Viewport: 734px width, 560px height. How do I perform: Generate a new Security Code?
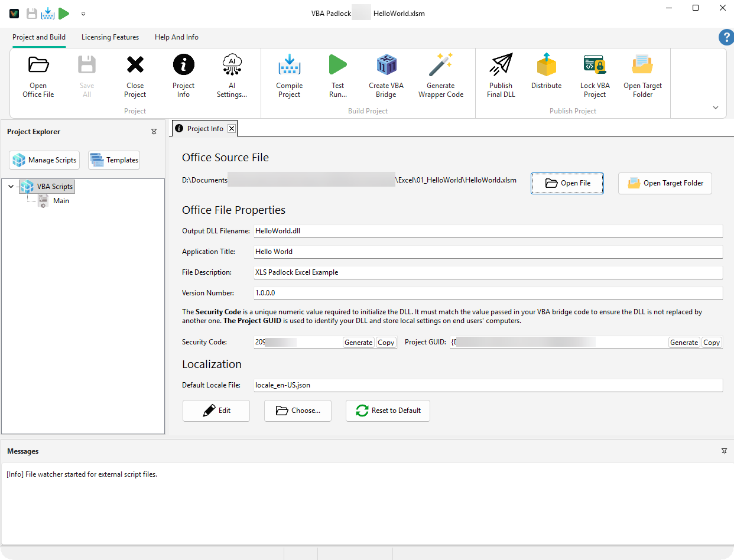click(358, 342)
